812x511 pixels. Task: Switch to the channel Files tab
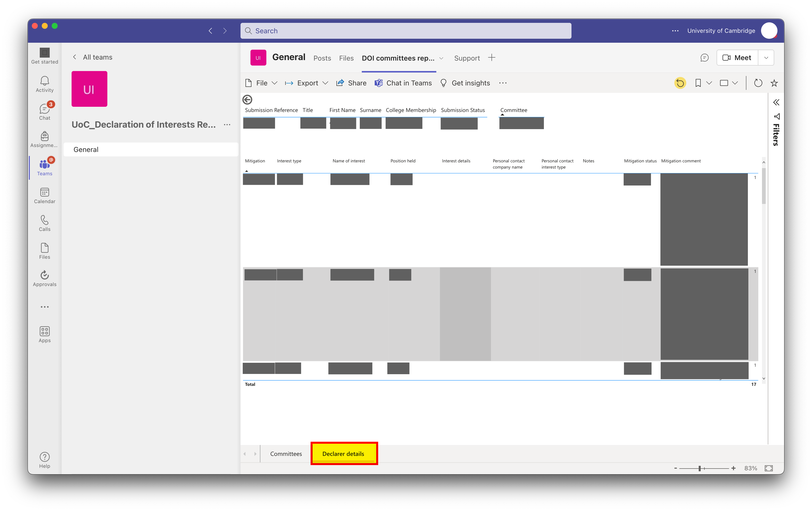tap(346, 58)
